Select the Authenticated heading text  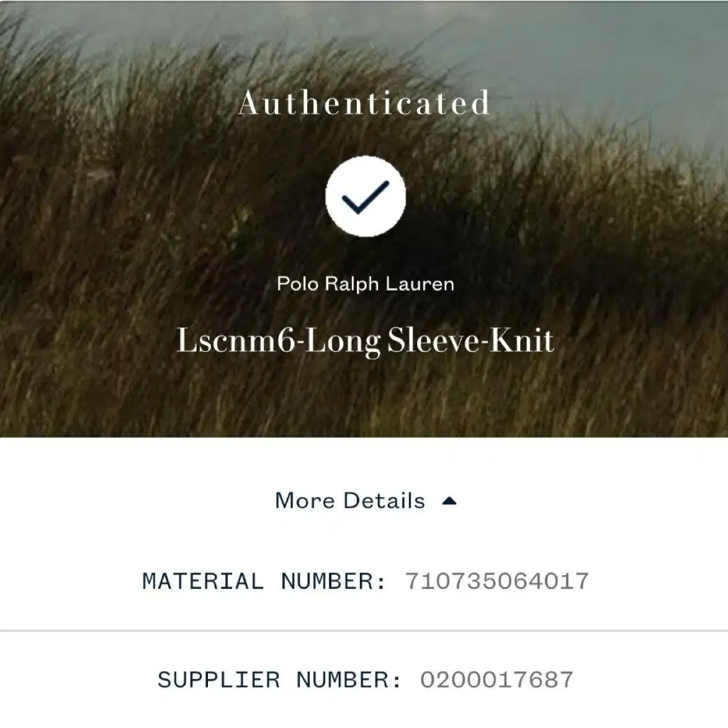pos(364,102)
